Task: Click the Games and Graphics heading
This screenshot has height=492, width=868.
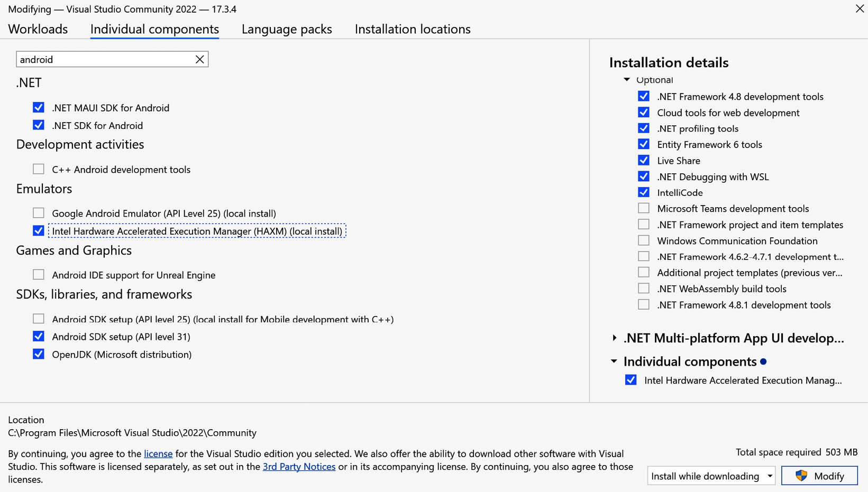Action: (74, 250)
